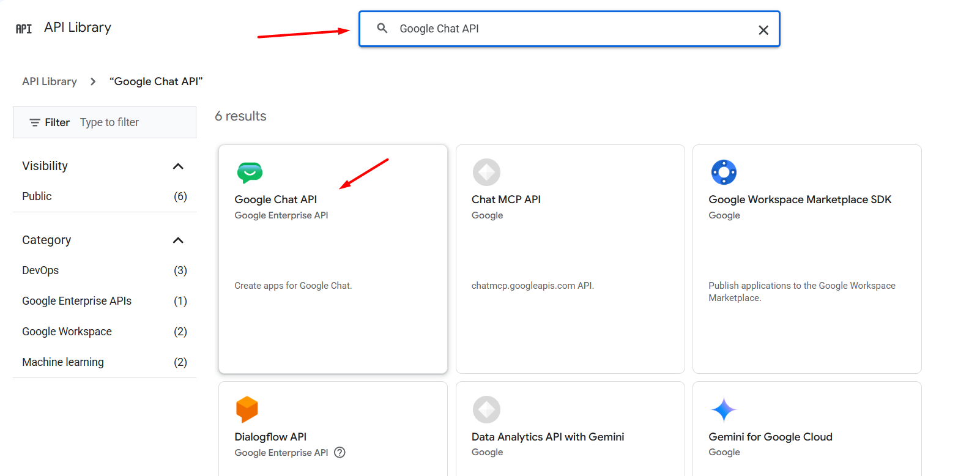This screenshot has height=476, width=980.
Task: Click the API Library page heading
Action: 78,28
